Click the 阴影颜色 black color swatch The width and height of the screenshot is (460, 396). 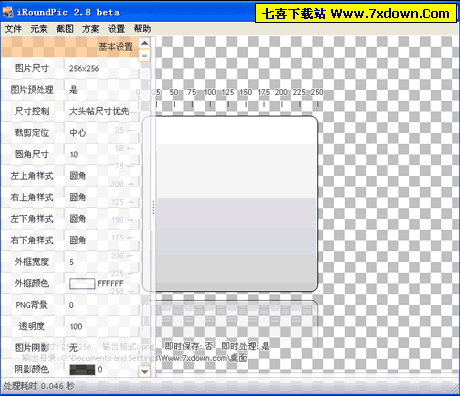pyautogui.click(x=82, y=370)
